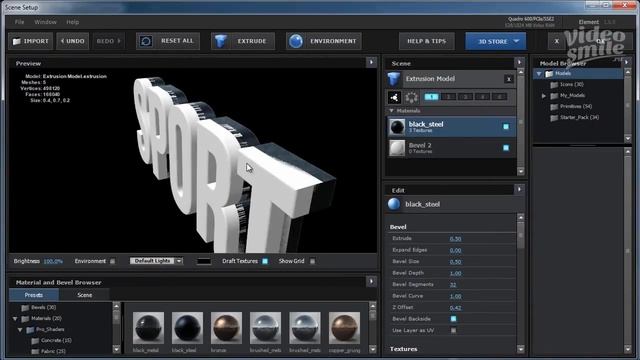This screenshot has height=360, width=640.
Task: Collapse the Pro_Shaders tree arrow
Action: coord(20,329)
